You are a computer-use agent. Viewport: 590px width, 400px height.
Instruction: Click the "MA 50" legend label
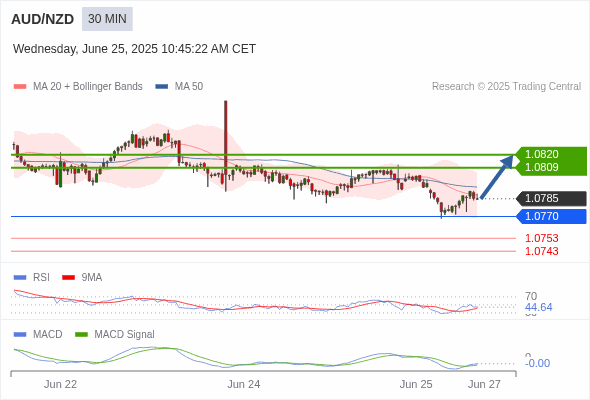189,87
